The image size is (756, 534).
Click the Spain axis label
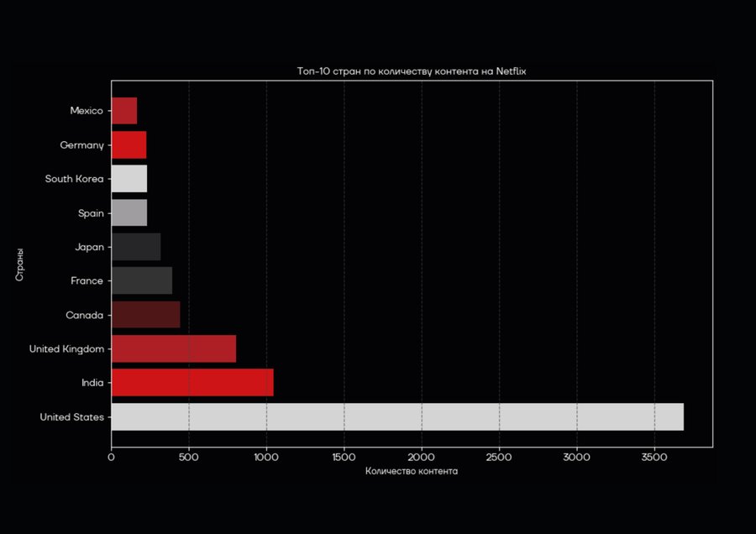click(91, 213)
